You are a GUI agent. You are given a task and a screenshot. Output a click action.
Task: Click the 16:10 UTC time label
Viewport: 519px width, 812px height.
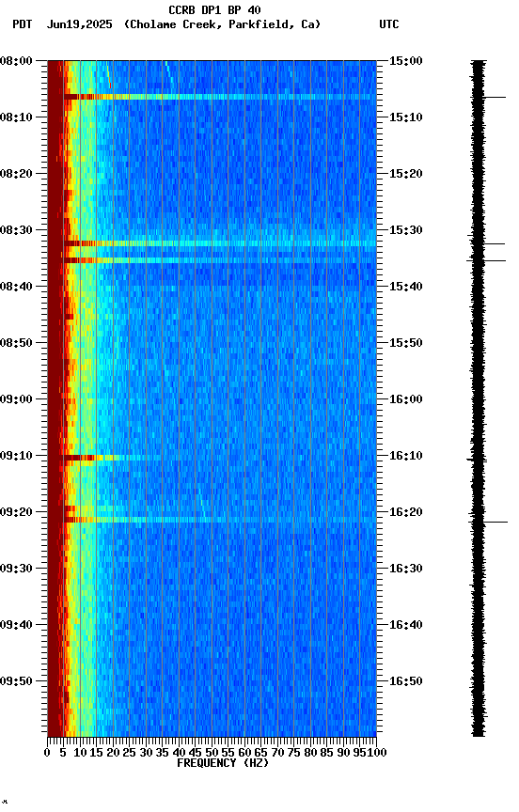pyautogui.click(x=405, y=456)
